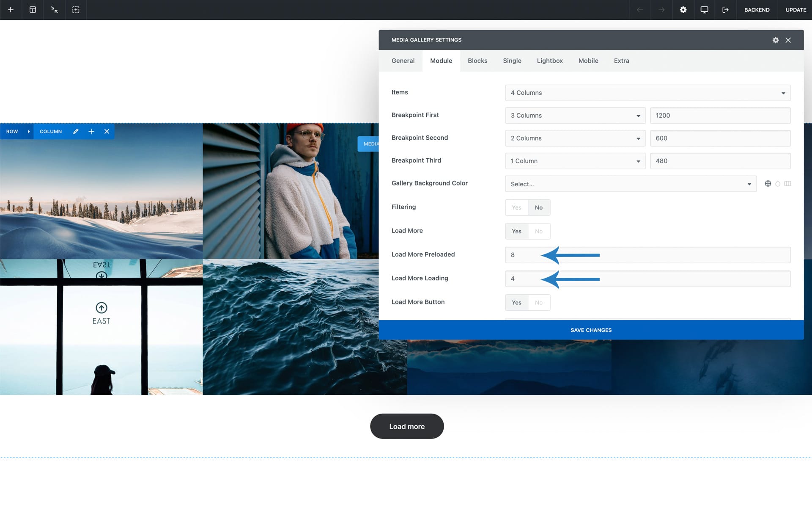Click the external link/exit icon
The height and width of the screenshot is (508, 812).
click(725, 9)
